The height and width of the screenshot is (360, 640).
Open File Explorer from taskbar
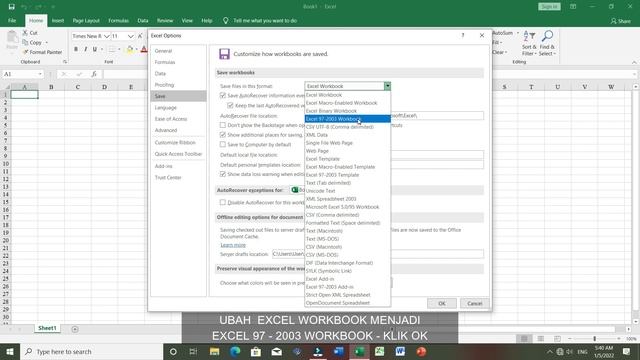click(x=214, y=351)
